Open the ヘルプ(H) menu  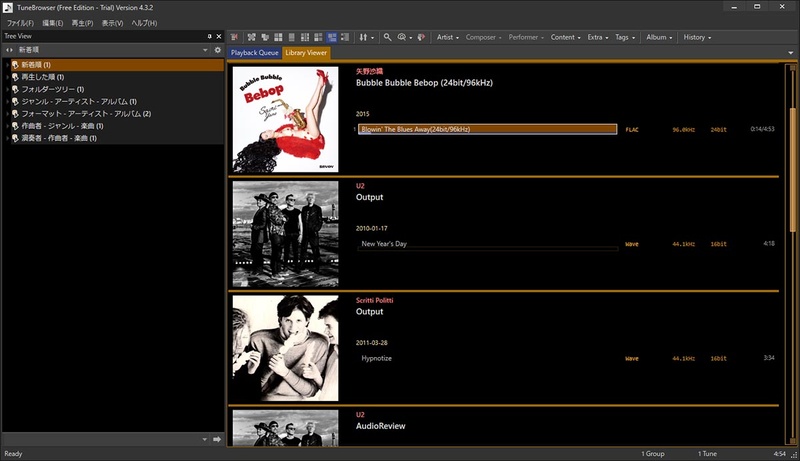(x=144, y=23)
